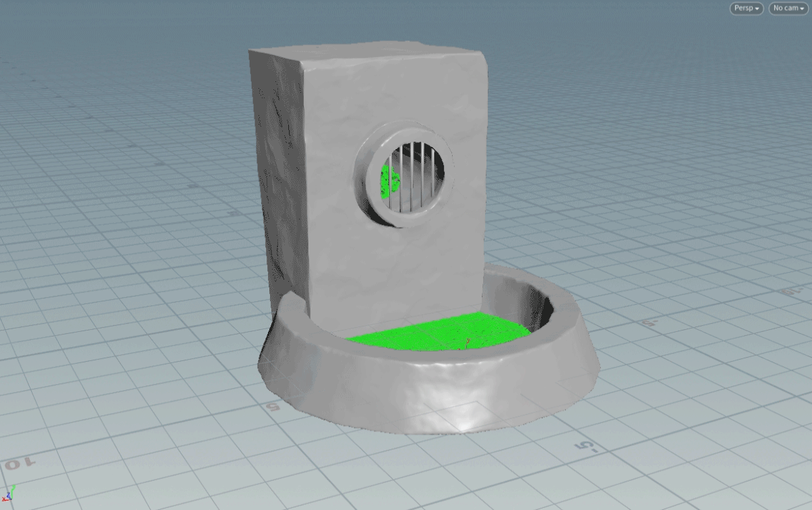
Task: Click the XYZ orientation axis gizmo
Action: 8,493
